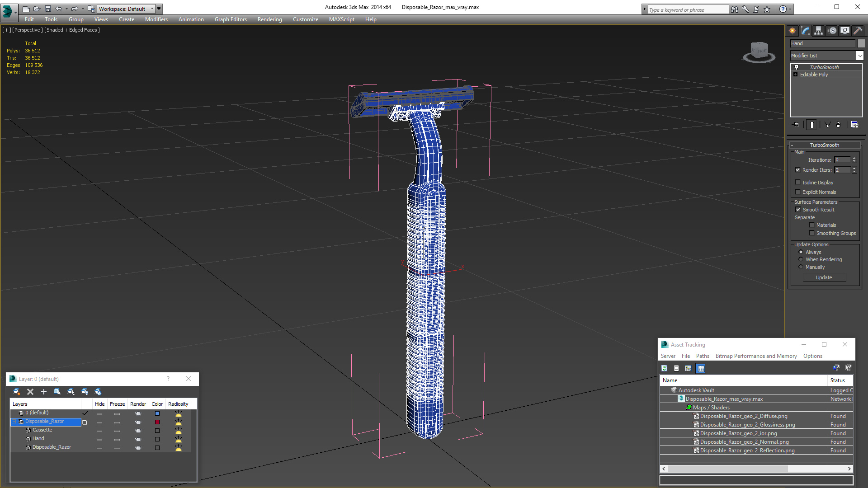868x488 pixels.
Task: Click the Shaded + Edged Faces label
Action: click(72, 30)
